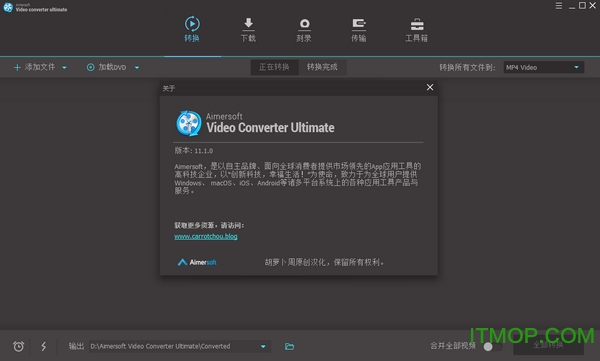
Task: Click the 加载DVD button
Action: pos(106,67)
